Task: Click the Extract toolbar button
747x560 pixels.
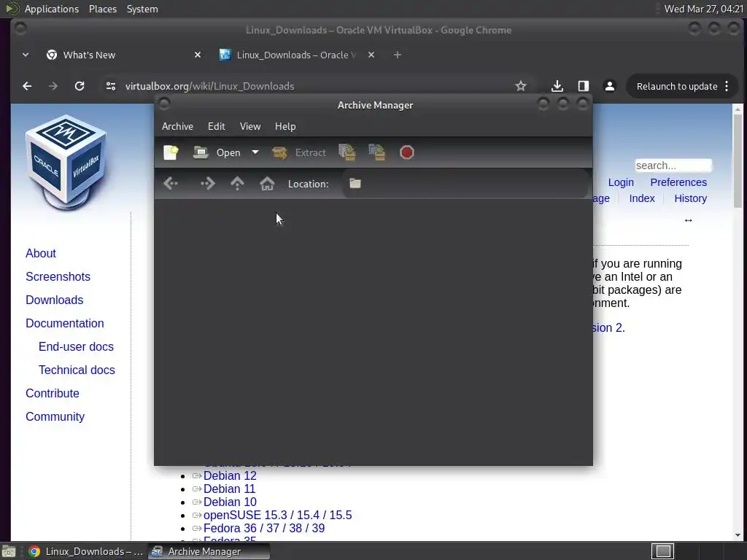Action: pos(299,152)
